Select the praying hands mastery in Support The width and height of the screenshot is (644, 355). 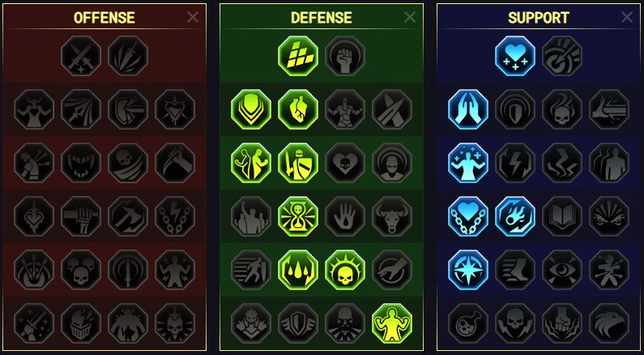click(x=468, y=109)
